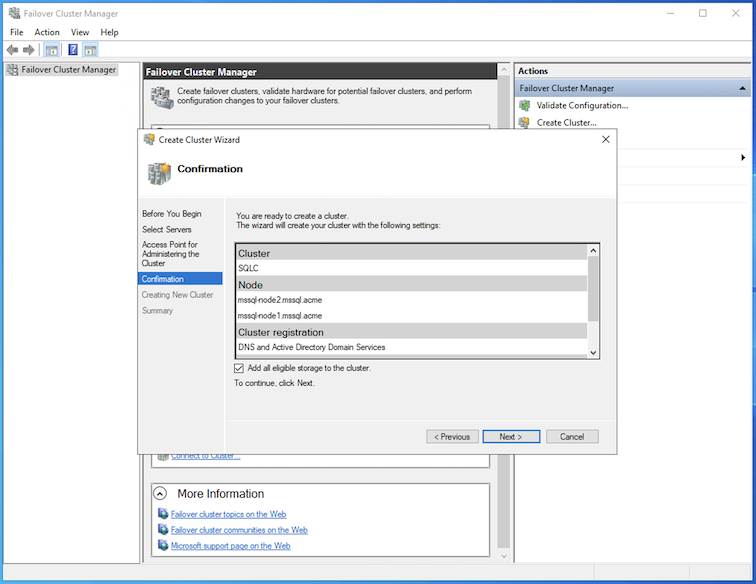Screen dimensions: 756x584
Task: Expand the submenu arrow in the Actions pane
Action: pos(743,157)
